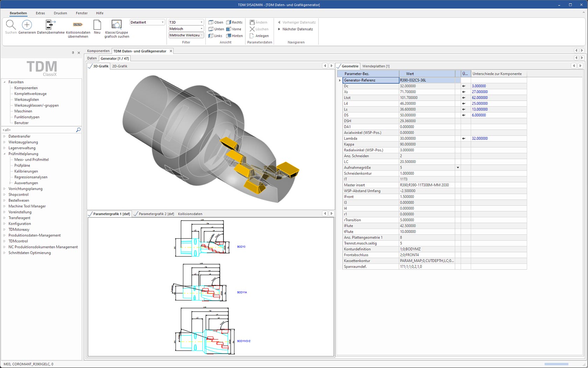Image resolution: width=588 pixels, height=368 pixels.
Task: Open the Fenster menu
Action: coord(82,13)
